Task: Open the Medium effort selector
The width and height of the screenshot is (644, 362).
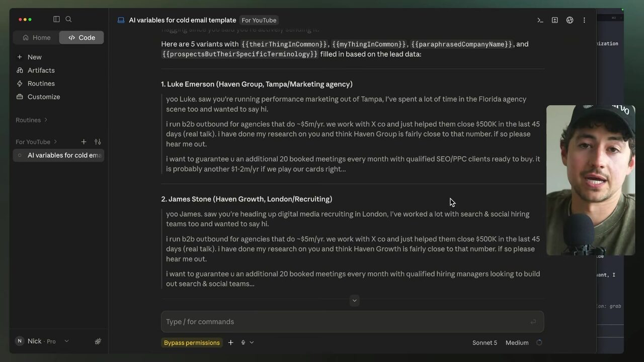Action: click(x=517, y=343)
